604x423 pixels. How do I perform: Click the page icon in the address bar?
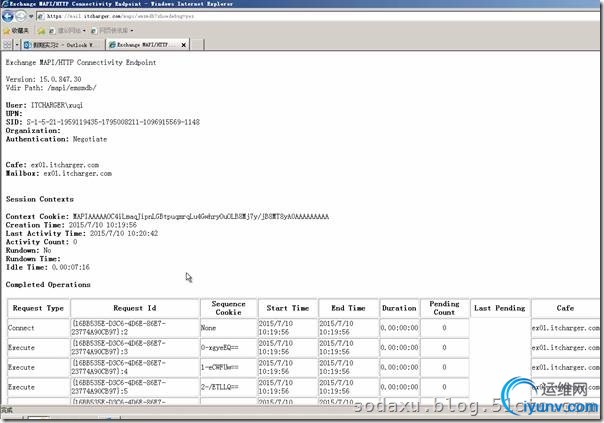[41, 16]
